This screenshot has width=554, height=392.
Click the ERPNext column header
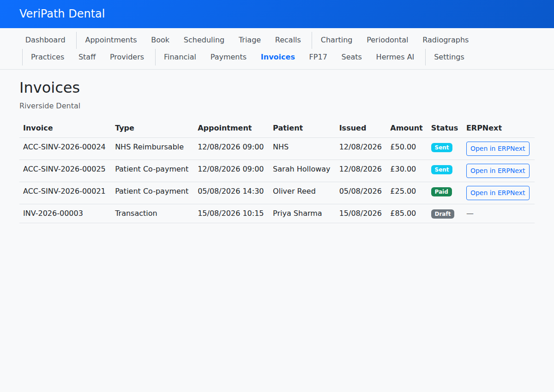[484, 128]
